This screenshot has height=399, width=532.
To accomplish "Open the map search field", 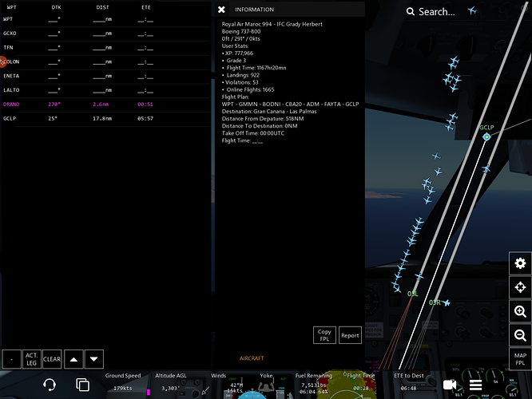I will click(431, 12).
